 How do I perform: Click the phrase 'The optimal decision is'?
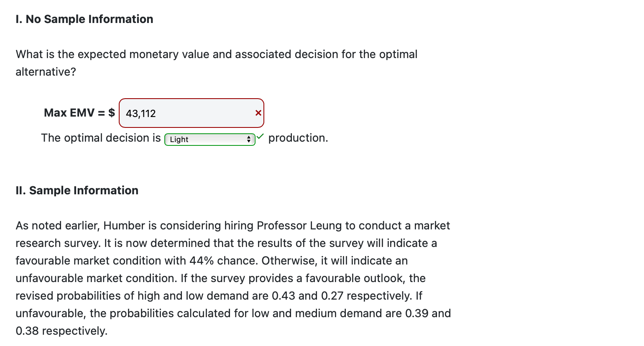[x=100, y=137]
